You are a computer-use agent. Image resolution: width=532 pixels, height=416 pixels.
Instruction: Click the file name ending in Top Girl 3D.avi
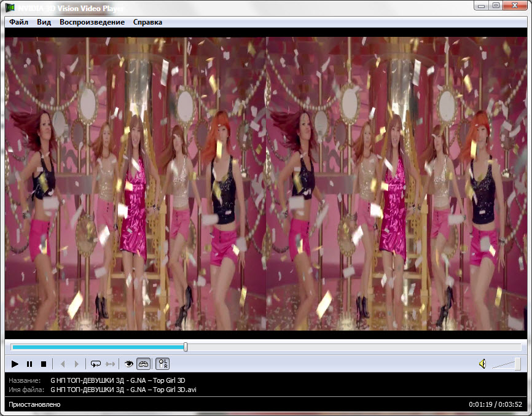[123, 390]
